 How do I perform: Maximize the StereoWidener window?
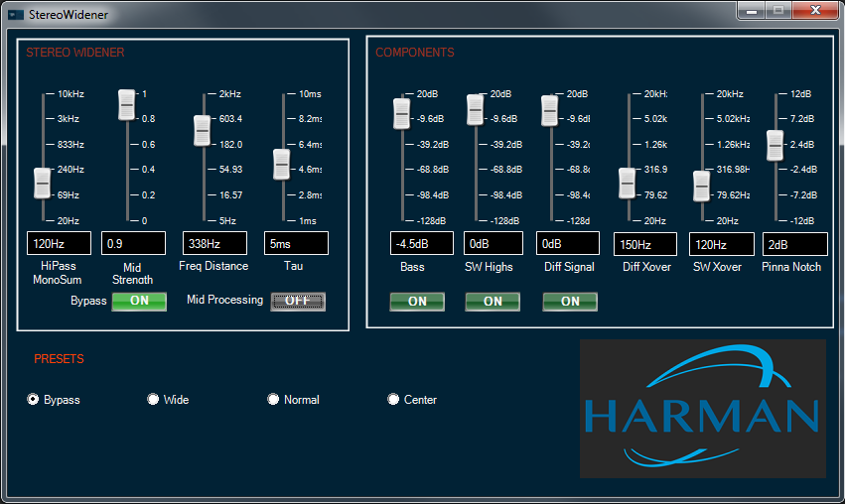pyautogui.click(x=778, y=10)
